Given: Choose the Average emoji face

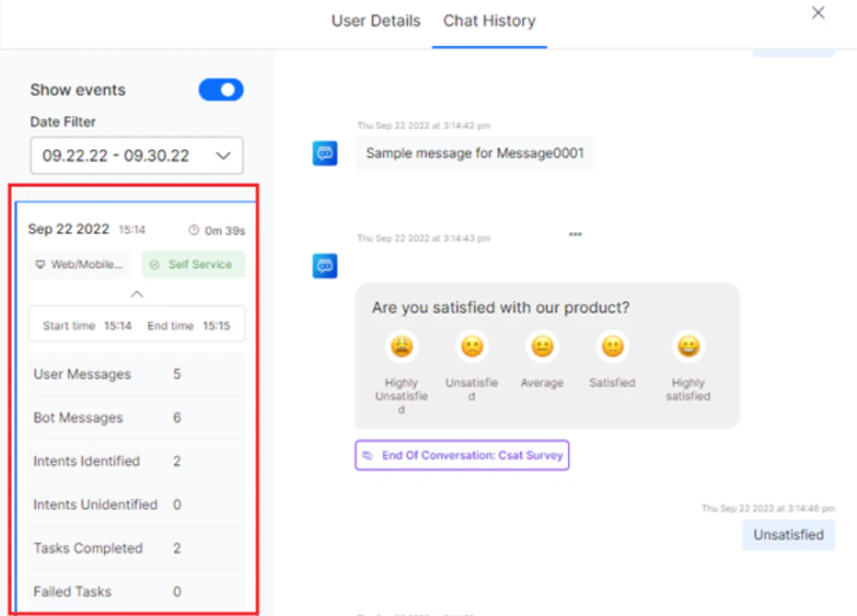Looking at the screenshot, I should click(542, 346).
